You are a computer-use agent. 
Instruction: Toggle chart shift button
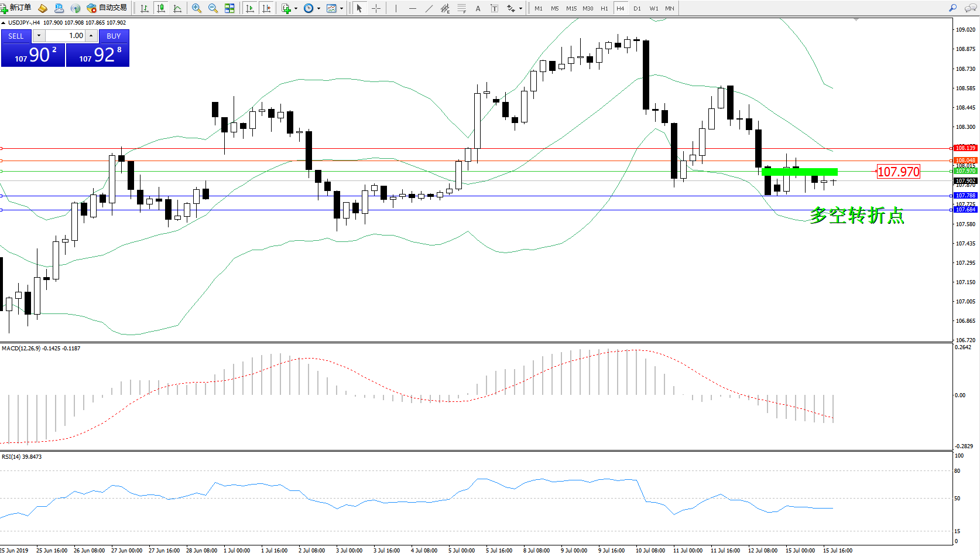266,8
